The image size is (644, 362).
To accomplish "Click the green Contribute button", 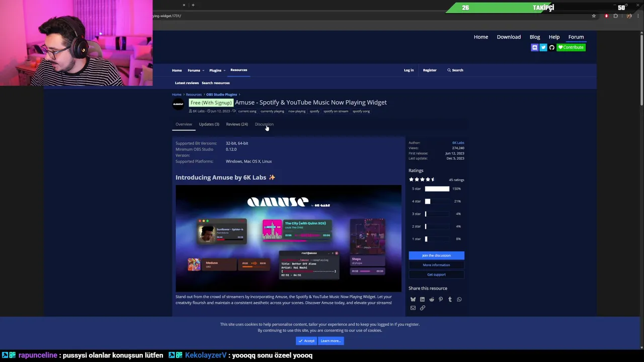I will tap(571, 47).
